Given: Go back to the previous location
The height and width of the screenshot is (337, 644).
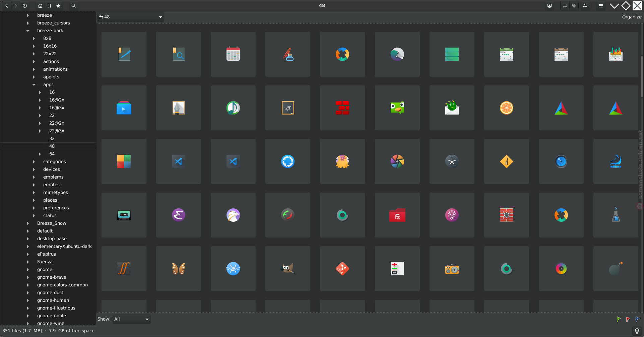Looking at the screenshot, I should pos(7,6).
